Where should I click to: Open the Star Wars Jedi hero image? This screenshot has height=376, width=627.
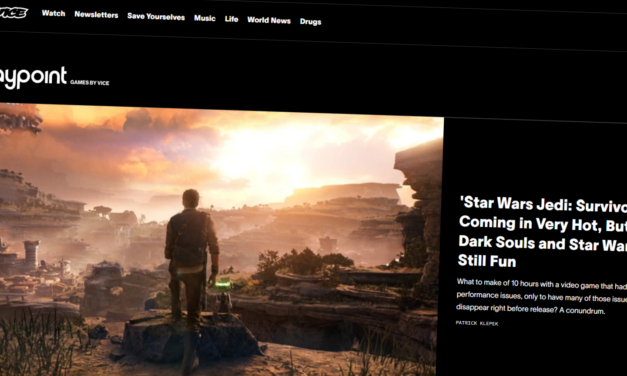tap(221, 240)
